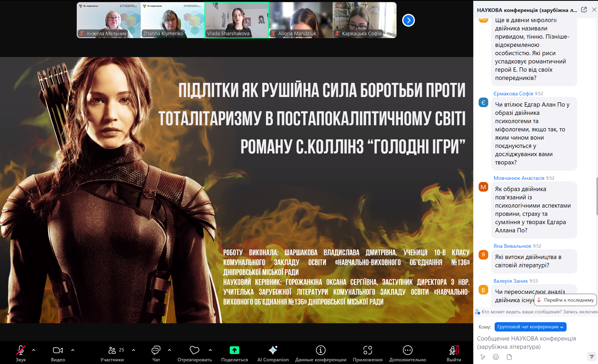Select Zhanna Klymenko video thumbnail
The height and width of the screenshot is (364, 598).
tap(173, 20)
